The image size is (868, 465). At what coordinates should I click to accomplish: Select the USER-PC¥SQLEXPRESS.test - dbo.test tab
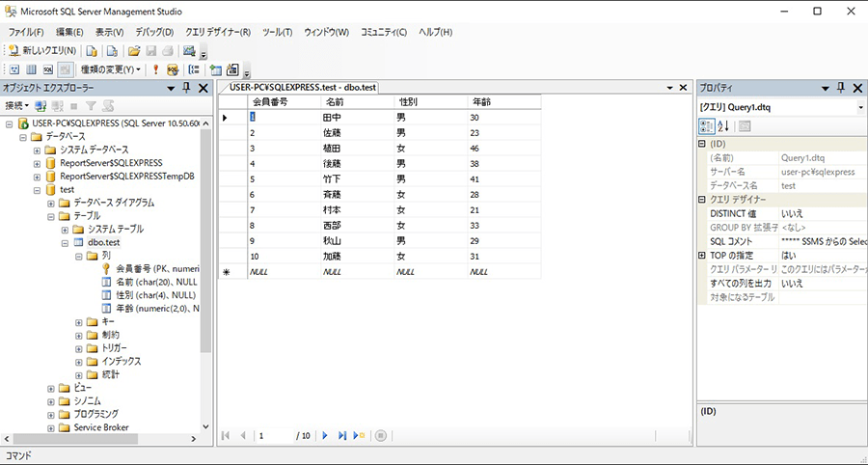pyautogui.click(x=302, y=88)
